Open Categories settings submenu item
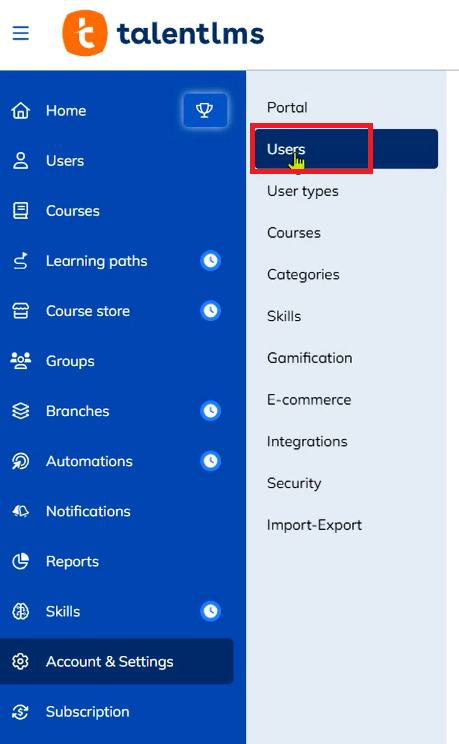 303,274
